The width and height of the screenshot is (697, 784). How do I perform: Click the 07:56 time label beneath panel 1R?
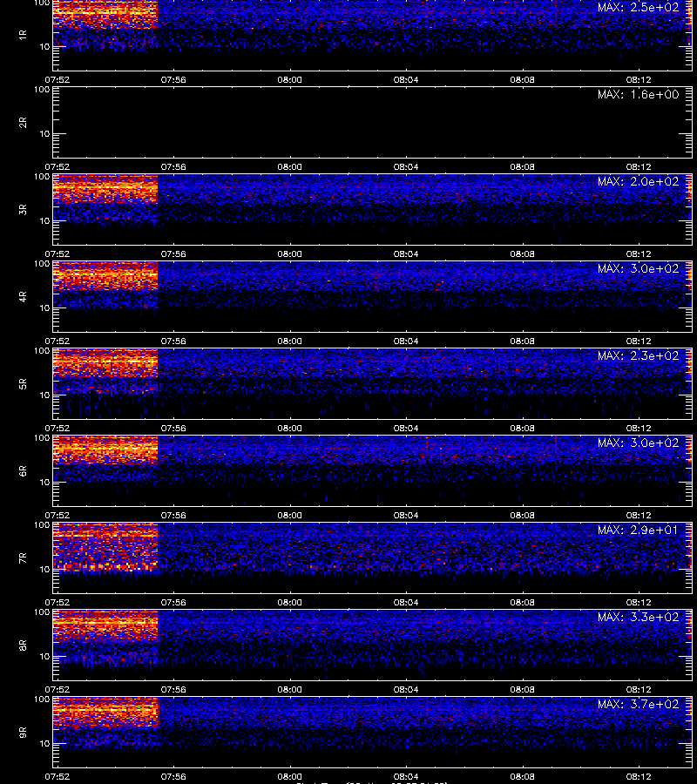coord(173,80)
